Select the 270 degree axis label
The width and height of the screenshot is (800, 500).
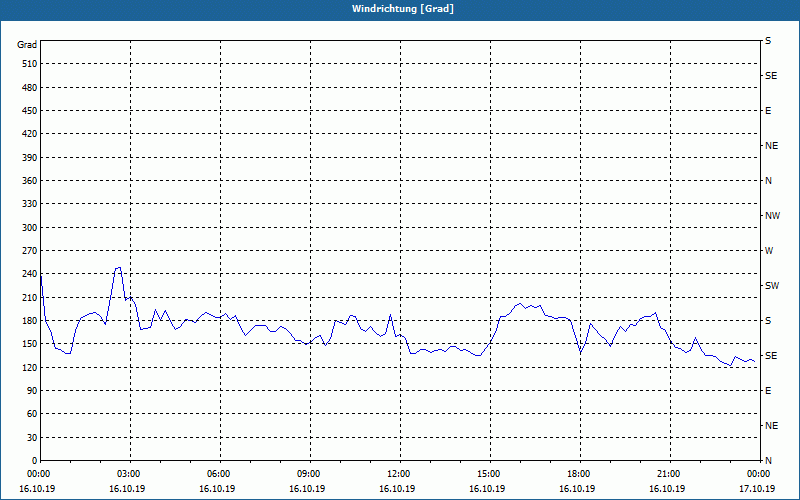30,251
